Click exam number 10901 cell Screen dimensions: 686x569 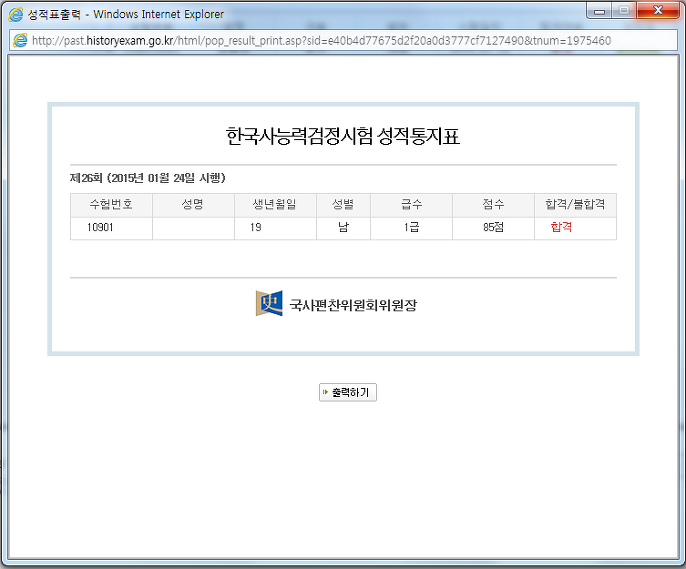pyautogui.click(x=111, y=228)
